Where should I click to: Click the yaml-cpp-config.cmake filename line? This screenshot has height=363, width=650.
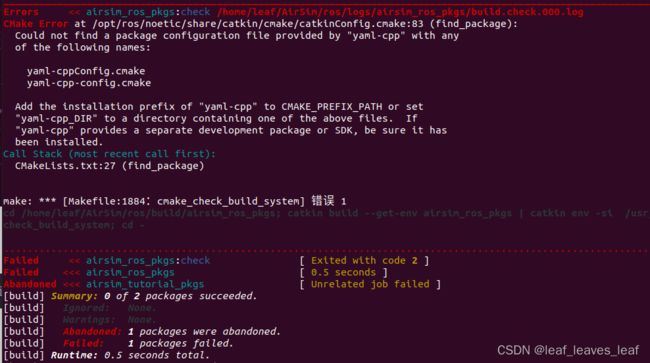(x=89, y=83)
